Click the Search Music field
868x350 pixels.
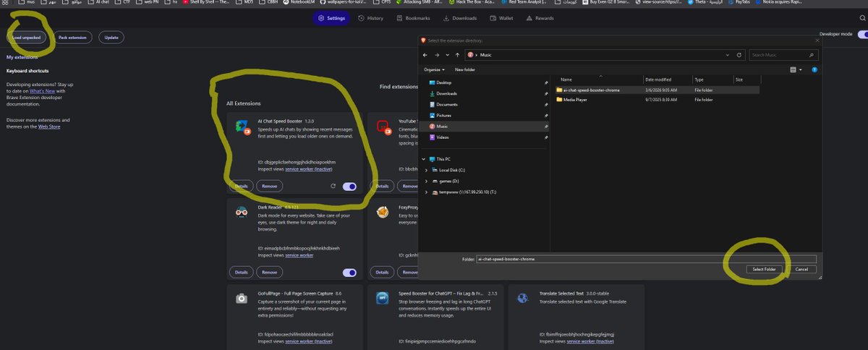[783, 55]
